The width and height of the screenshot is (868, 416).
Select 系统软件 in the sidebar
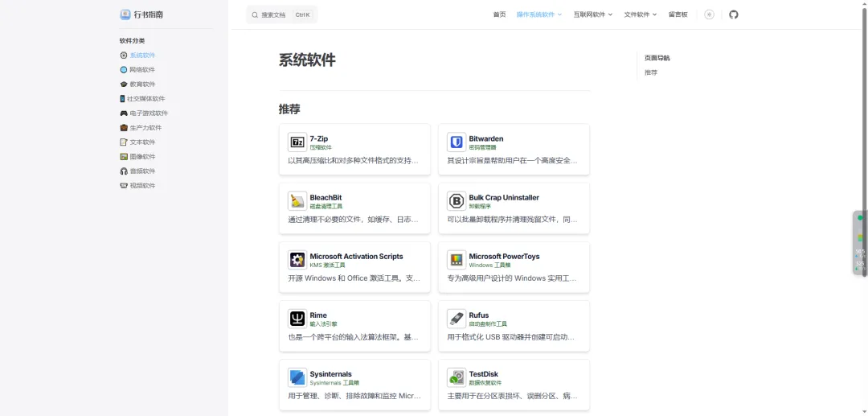point(142,56)
